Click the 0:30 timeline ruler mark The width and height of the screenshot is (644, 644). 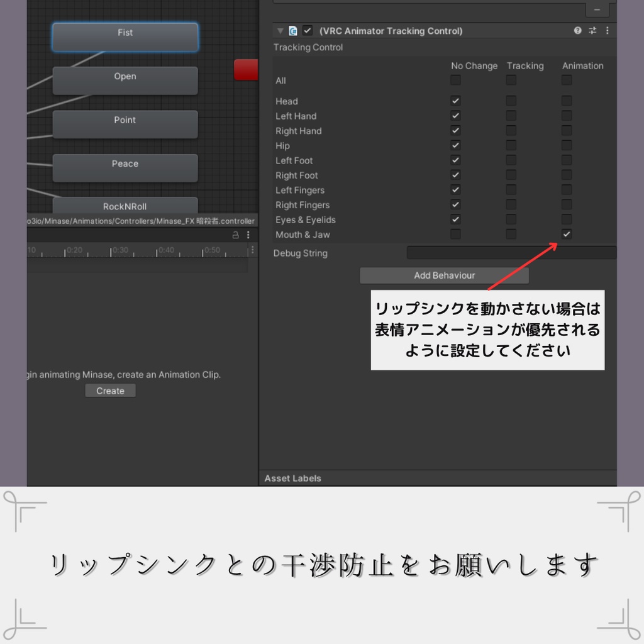pyautogui.click(x=120, y=250)
